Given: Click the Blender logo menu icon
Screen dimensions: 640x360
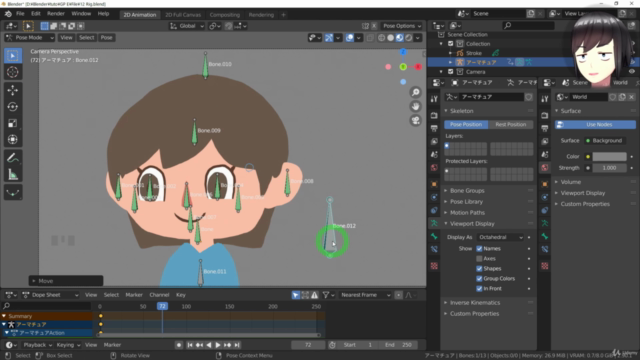Looking at the screenshot, I should 8,14.
